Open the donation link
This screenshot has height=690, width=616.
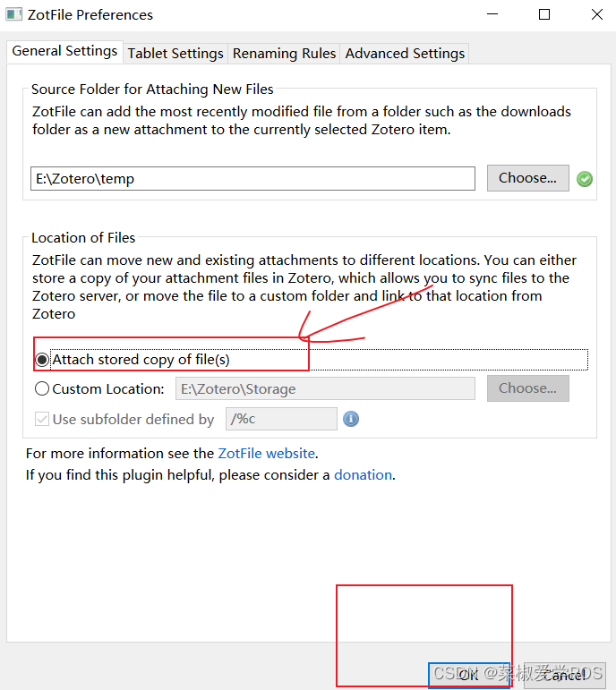click(363, 475)
